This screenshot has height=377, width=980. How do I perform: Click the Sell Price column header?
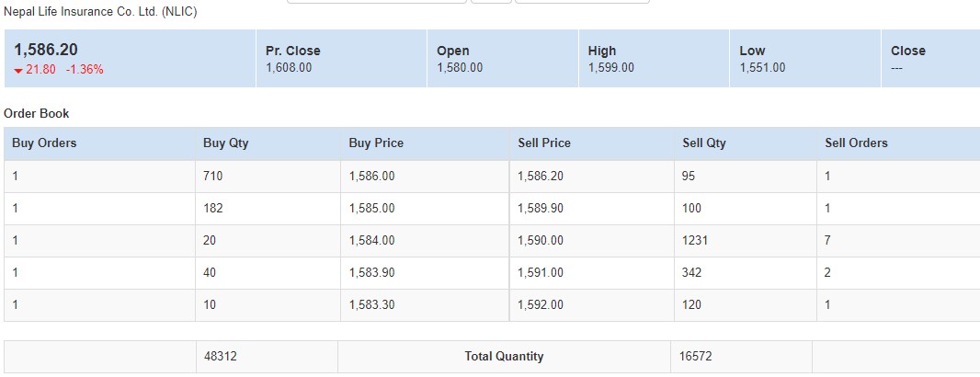(x=544, y=143)
